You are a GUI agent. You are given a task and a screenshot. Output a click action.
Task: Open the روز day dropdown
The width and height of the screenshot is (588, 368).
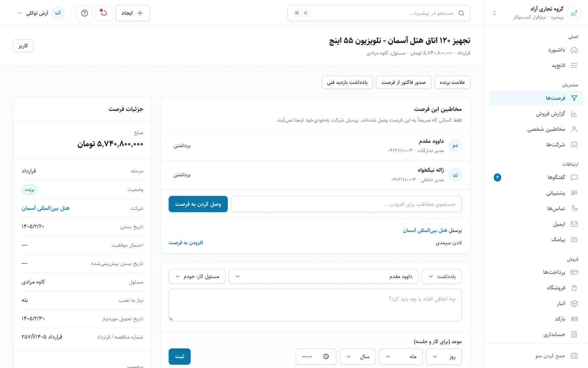pos(444,357)
